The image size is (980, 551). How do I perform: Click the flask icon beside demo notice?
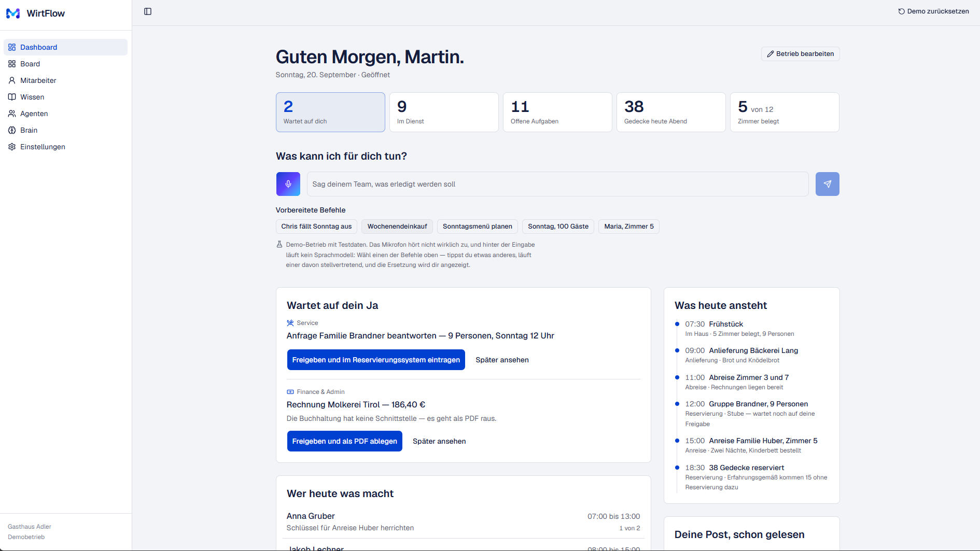[x=279, y=245]
